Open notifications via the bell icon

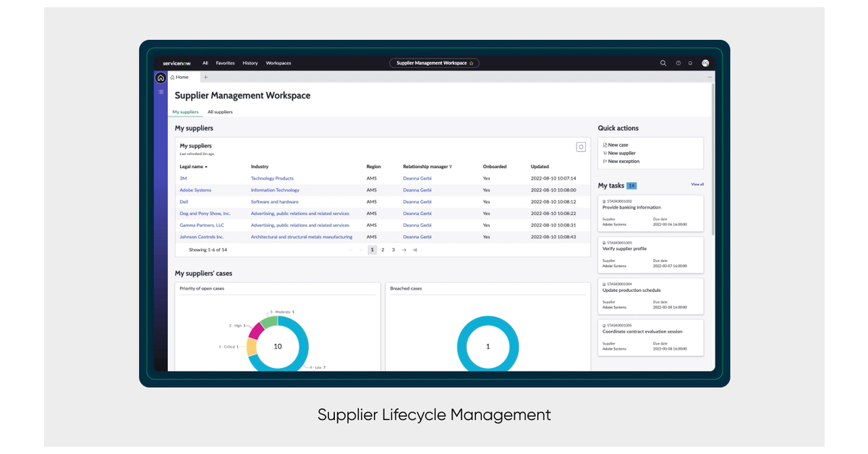(x=689, y=63)
